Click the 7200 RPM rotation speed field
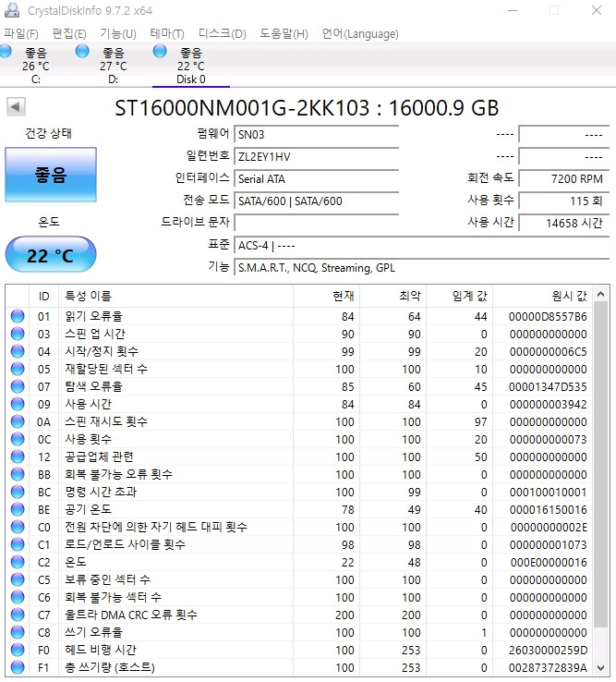This screenshot has width=616, height=682. (564, 178)
